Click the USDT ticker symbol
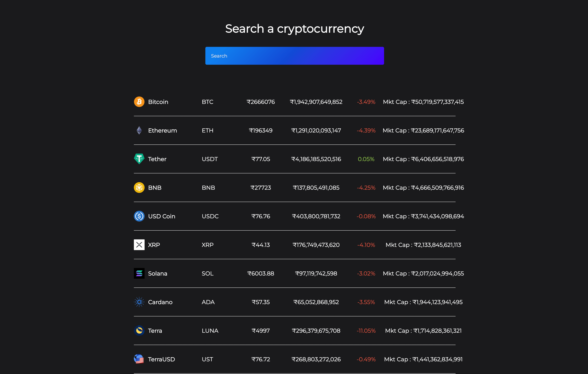Viewport: 588px width, 374px height. (x=209, y=159)
